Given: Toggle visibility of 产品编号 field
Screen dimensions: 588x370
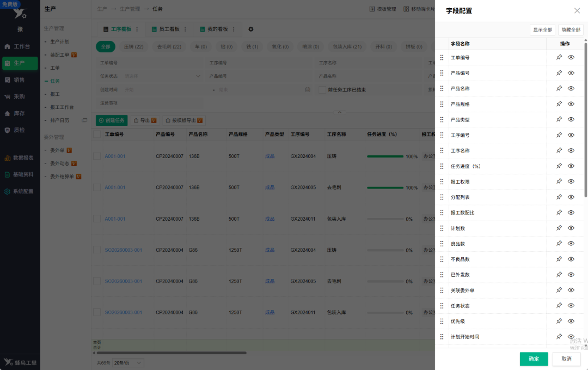Looking at the screenshot, I should coord(571,73).
